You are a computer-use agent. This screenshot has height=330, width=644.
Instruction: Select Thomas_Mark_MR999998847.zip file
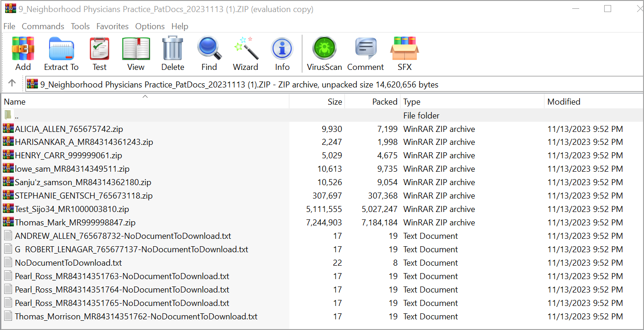pyautogui.click(x=75, y=223)
